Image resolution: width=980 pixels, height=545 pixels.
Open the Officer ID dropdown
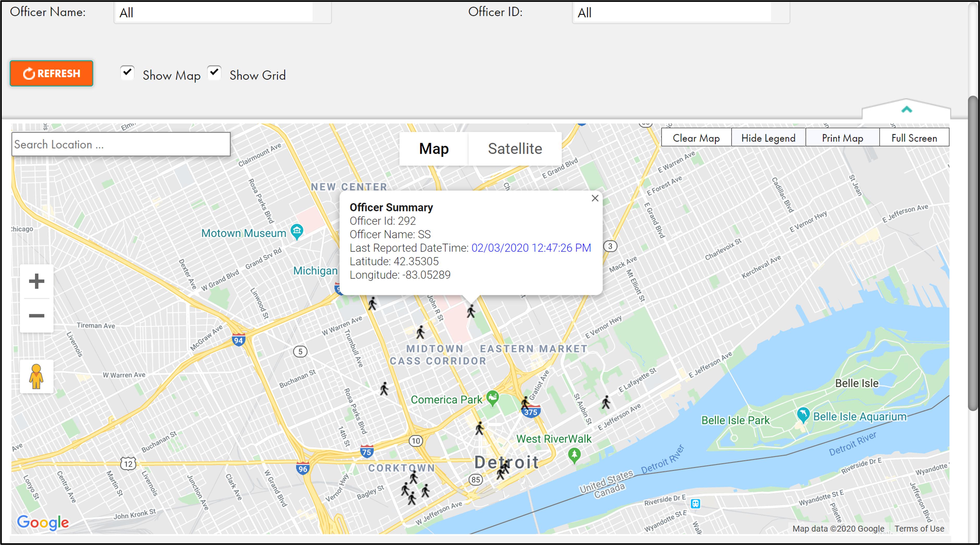point(681,12)
